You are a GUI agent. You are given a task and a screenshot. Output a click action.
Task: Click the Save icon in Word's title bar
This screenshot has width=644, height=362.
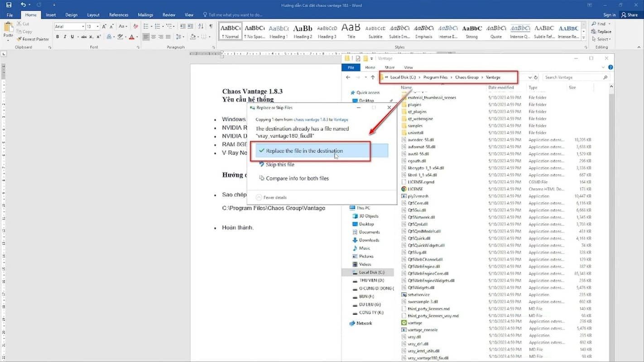pyautogui.click(x=9, y=5)
